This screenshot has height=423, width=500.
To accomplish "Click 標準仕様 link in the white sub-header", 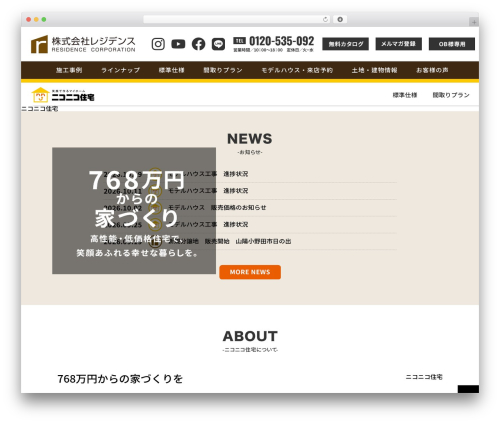I will click(x=405, y=95).
